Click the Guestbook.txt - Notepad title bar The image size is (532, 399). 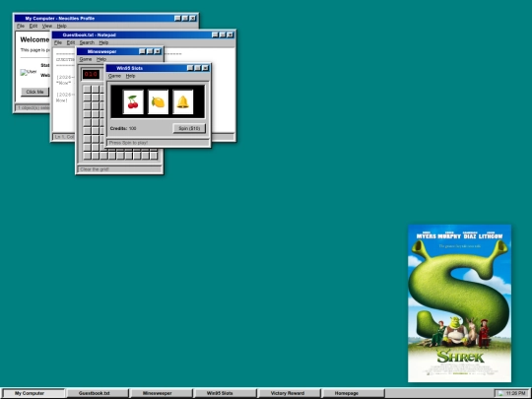point(144,34)
